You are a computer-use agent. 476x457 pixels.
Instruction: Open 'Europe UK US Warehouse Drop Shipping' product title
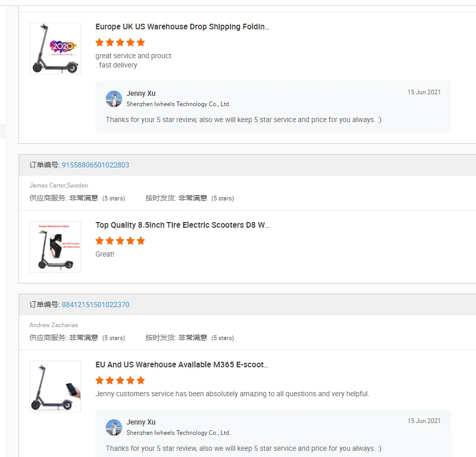click(x=183, y=27)
